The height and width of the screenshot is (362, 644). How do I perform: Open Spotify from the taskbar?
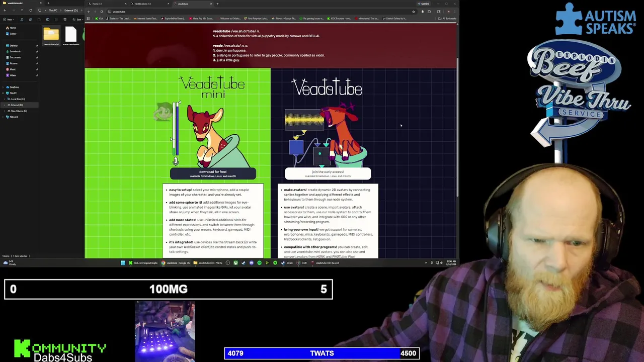[x=259, y=263]
